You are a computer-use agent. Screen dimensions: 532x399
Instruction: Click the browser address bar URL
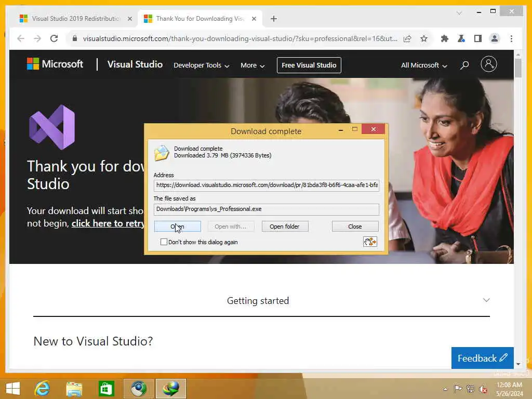(x=240, y=38)
